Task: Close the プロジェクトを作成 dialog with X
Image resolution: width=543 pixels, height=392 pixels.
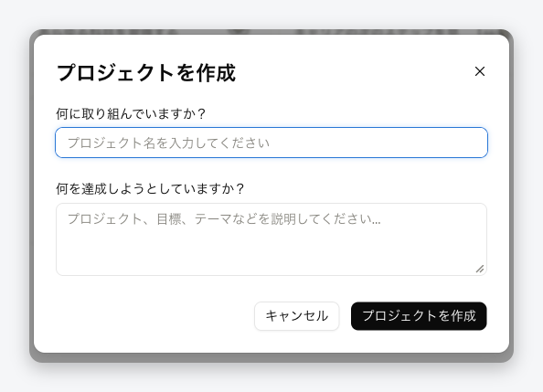Action: click(480, 71)
